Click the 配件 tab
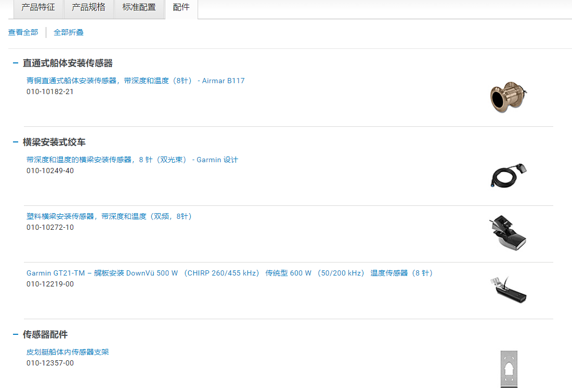 click(181, 8)
